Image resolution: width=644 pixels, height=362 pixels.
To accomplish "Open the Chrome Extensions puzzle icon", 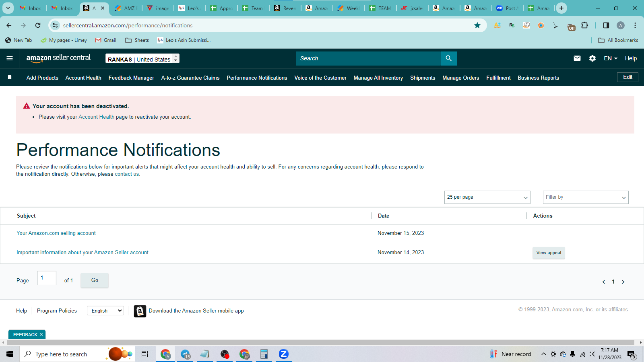I will 585,25.
